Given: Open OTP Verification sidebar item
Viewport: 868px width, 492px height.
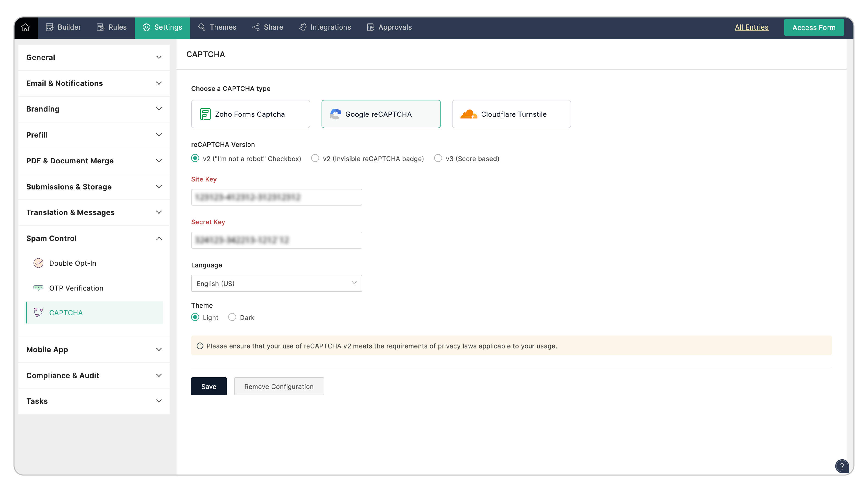Looking at the screenshot, I should tap(76, 288).
